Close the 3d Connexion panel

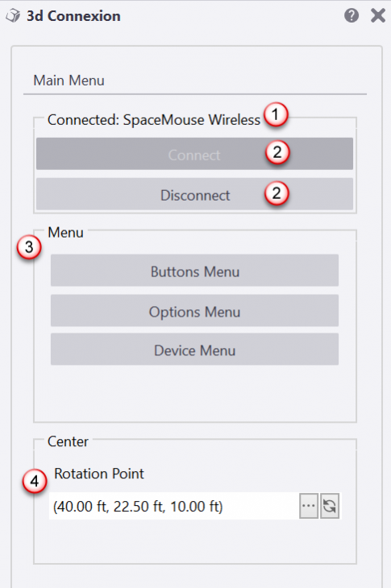pos(378,16)
